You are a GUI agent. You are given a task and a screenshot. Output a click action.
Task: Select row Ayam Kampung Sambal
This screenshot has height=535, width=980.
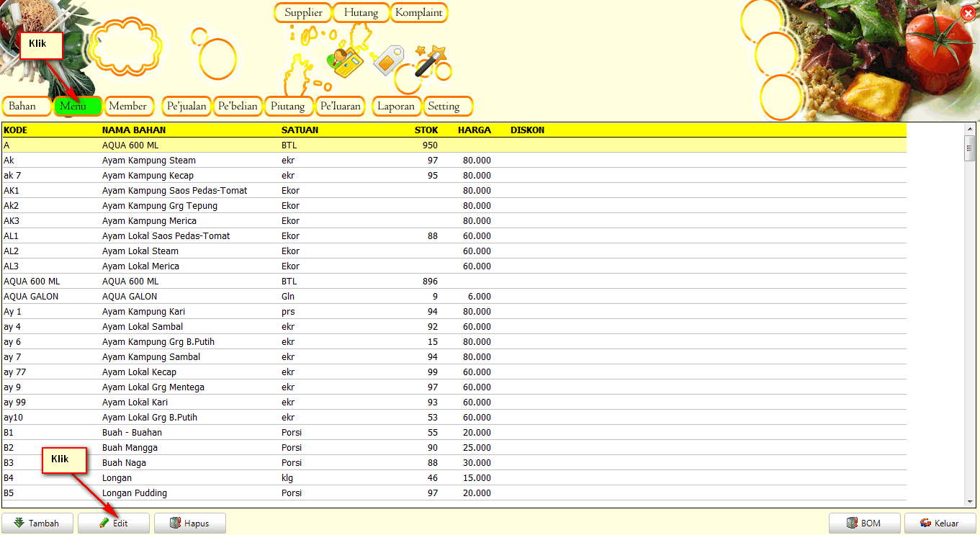(454, 357)
